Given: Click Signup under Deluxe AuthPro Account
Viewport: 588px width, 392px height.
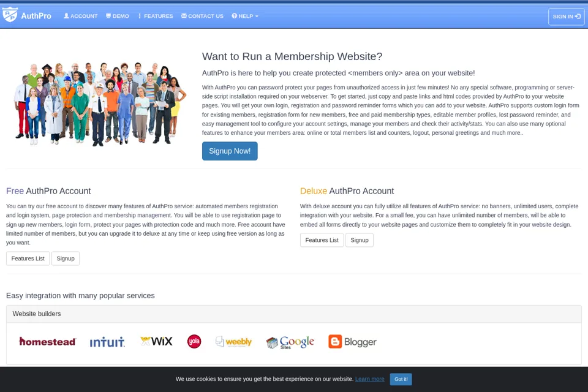Looking at the screenshot, I should coord(360,240).
